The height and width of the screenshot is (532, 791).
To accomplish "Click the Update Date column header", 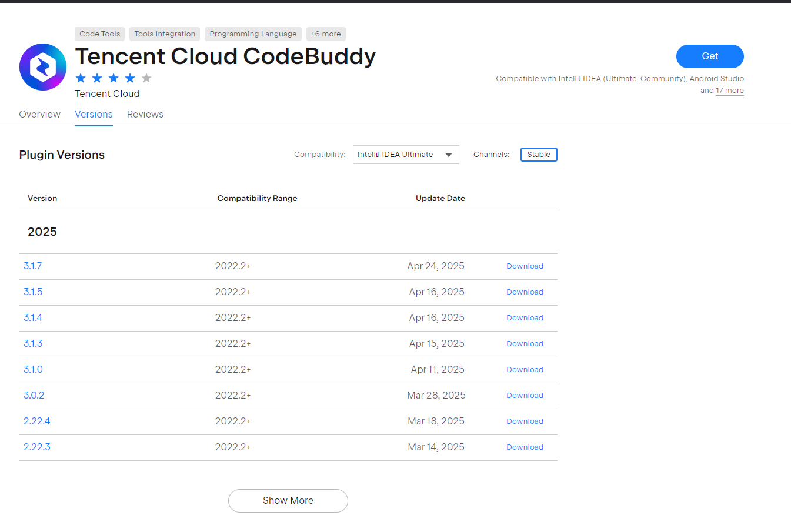I will pos(440,198).
